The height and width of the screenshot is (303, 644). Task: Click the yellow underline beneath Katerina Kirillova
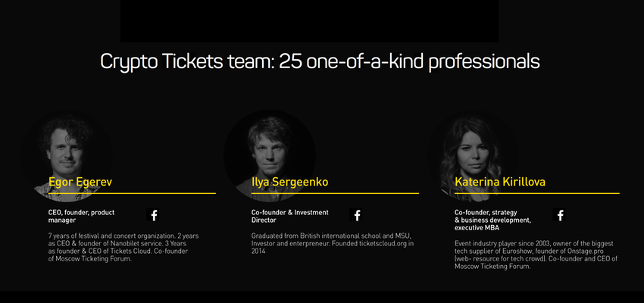(x=537, y=193)
